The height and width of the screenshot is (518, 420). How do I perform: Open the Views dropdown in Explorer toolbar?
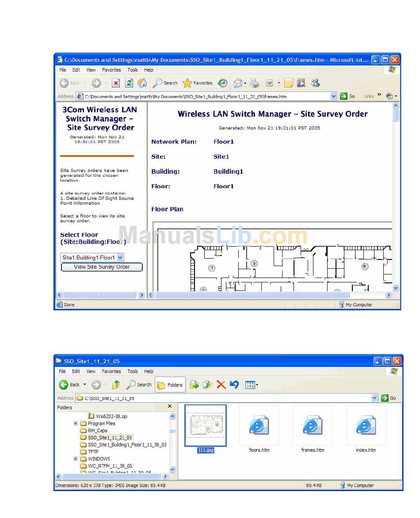[252, 385]
